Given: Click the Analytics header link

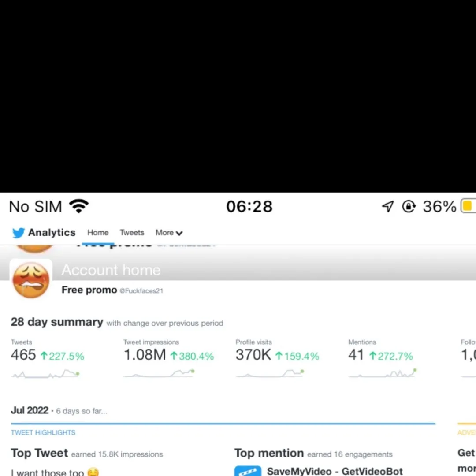Looking at the screenshot, I should (52, 233).
